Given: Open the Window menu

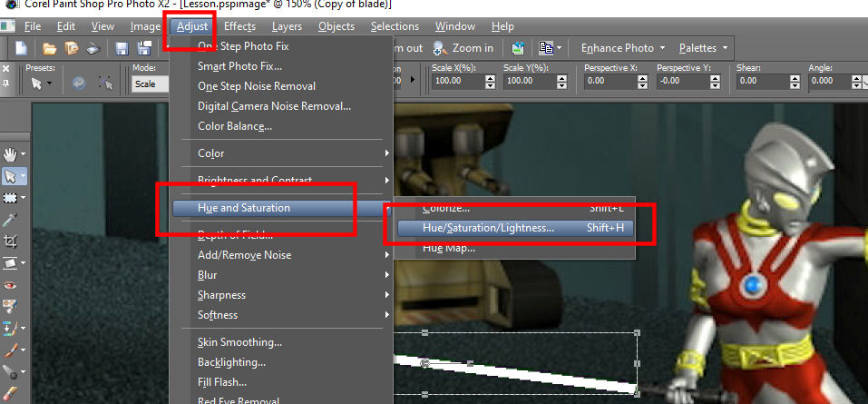Looking at the screenshot, I should [455, 26].
